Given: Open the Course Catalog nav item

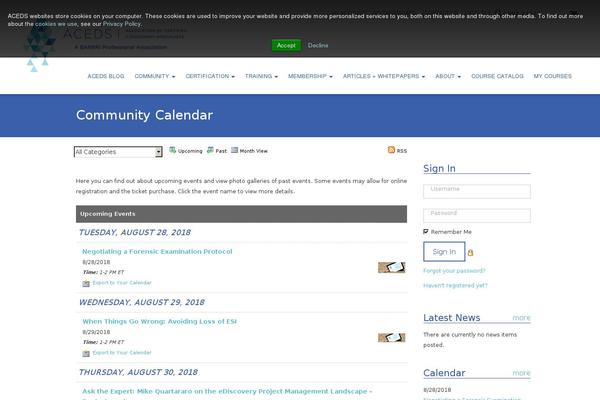Looking at the screenshot, I should coord(497,76).
